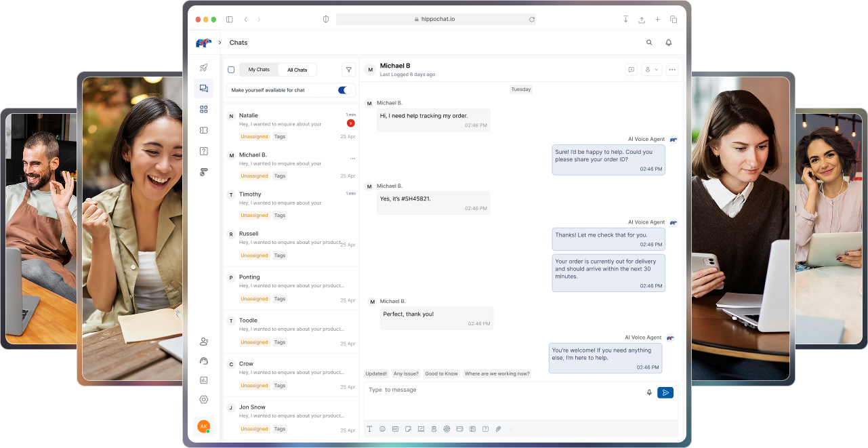Image resolution: width=868 pixels, height=448 pixels.
Task: Click the Michael B name in conversation header
Action: tap(395, 66)
